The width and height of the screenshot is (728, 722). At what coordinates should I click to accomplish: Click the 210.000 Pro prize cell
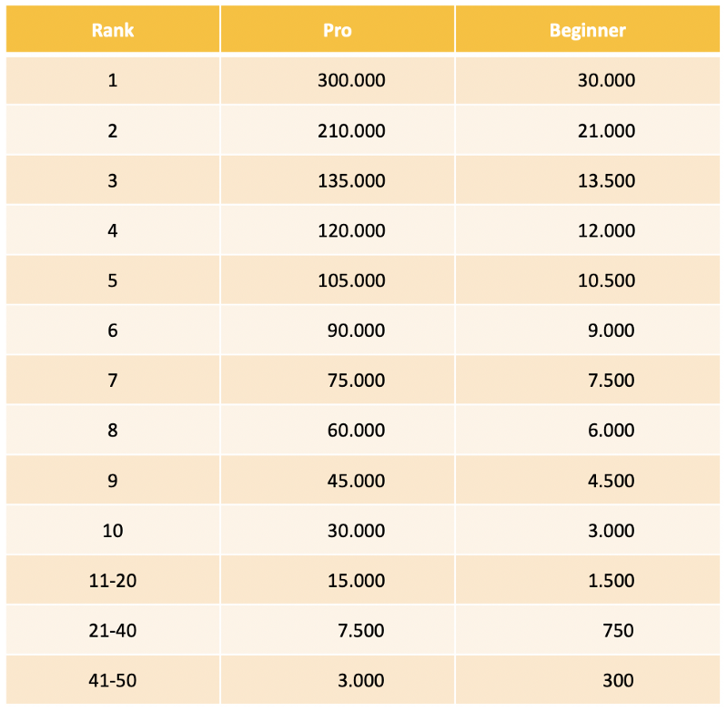351,130
